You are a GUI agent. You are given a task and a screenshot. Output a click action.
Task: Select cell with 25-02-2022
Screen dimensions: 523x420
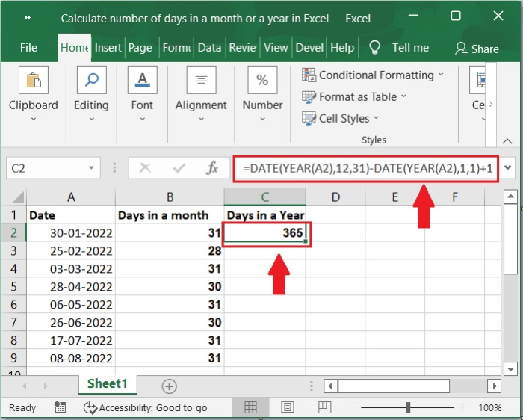point(71,251)
